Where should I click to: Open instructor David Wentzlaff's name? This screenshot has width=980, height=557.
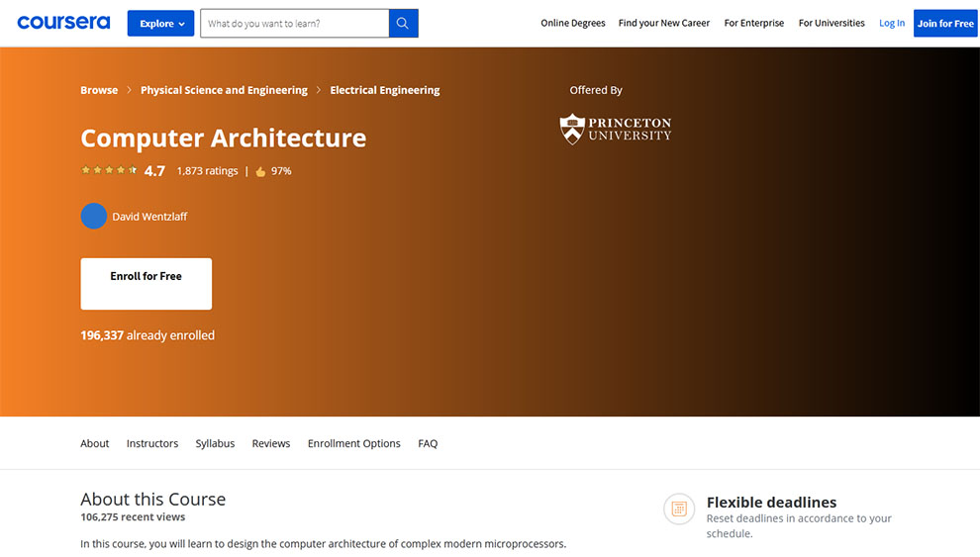pyautogui.click(x=149, y=217)
